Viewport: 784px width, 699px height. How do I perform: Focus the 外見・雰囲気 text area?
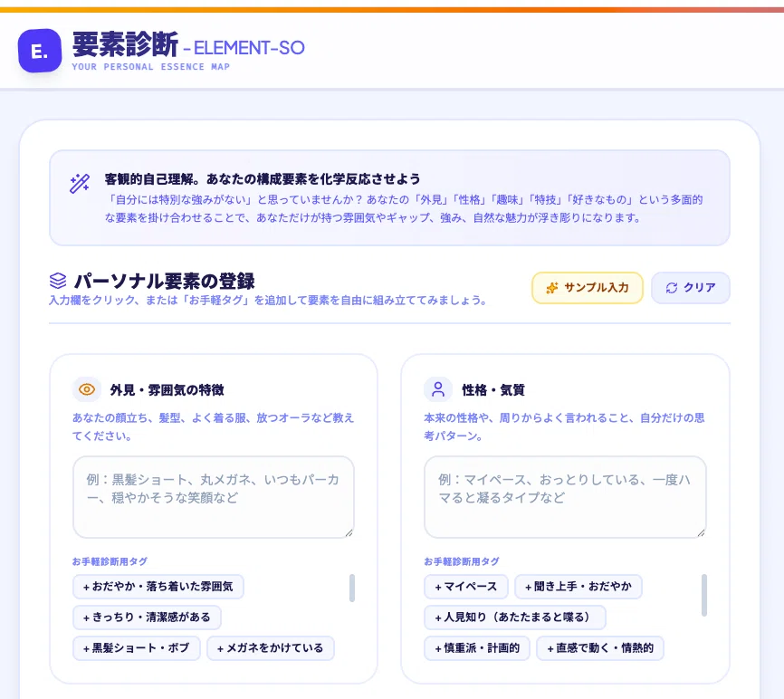214,497
